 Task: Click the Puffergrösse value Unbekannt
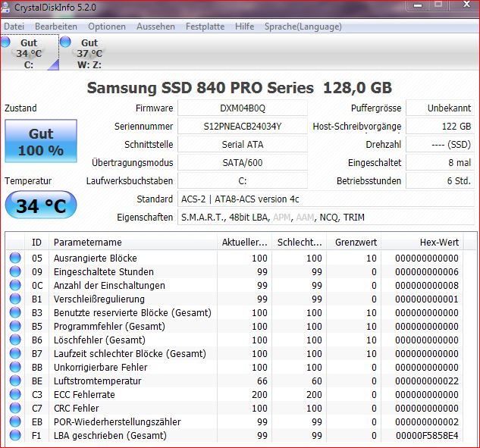[x=441, y=108]
